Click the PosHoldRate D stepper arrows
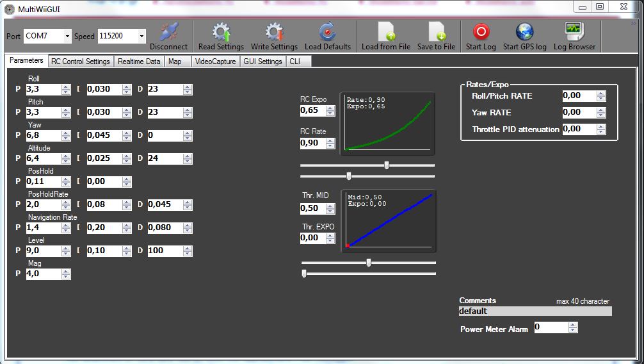The height and width of the screenshot is (364, 644). [x=188, y=204]
